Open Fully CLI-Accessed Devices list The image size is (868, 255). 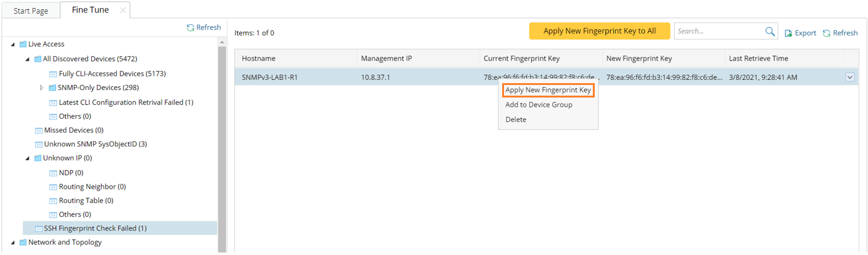click(112, 74)
